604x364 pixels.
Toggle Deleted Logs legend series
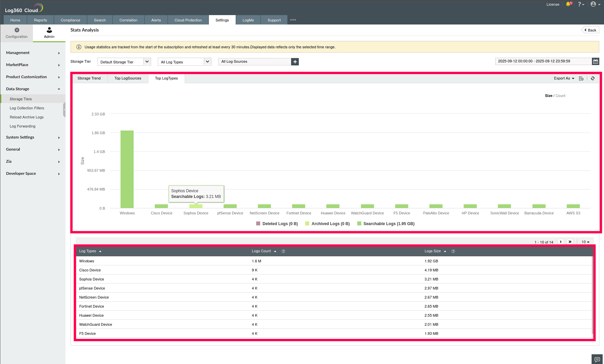tap(277, 224)
